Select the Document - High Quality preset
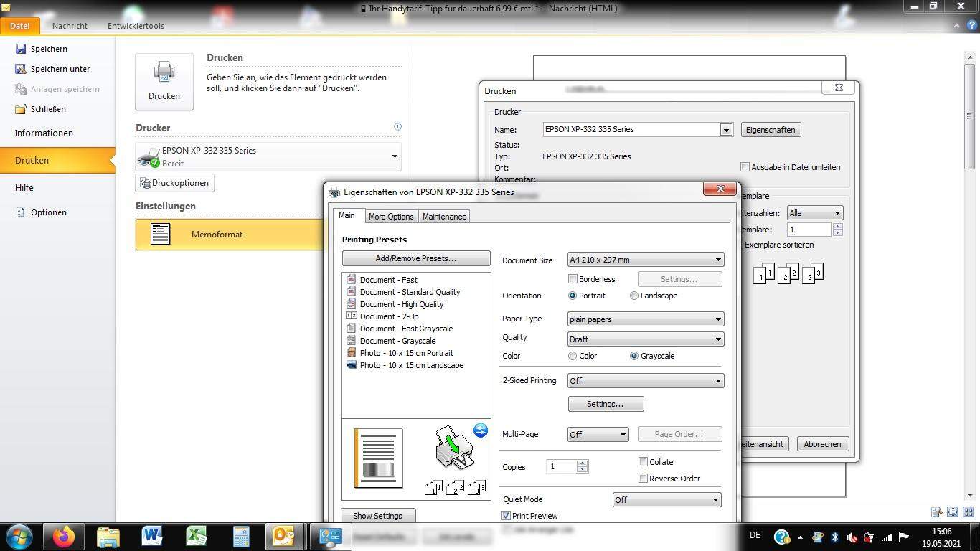The height and width of the screenshot is (551, 980). [x=402, y=304]
